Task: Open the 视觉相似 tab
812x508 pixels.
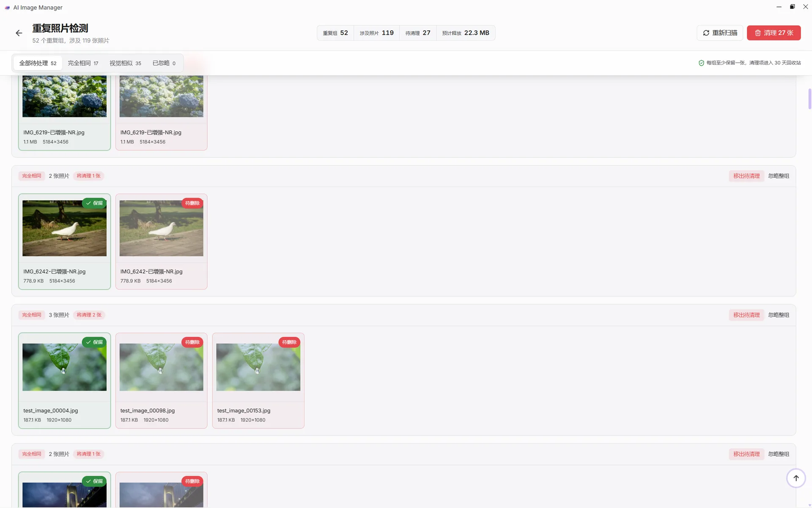Action: (x=125, y=63)
